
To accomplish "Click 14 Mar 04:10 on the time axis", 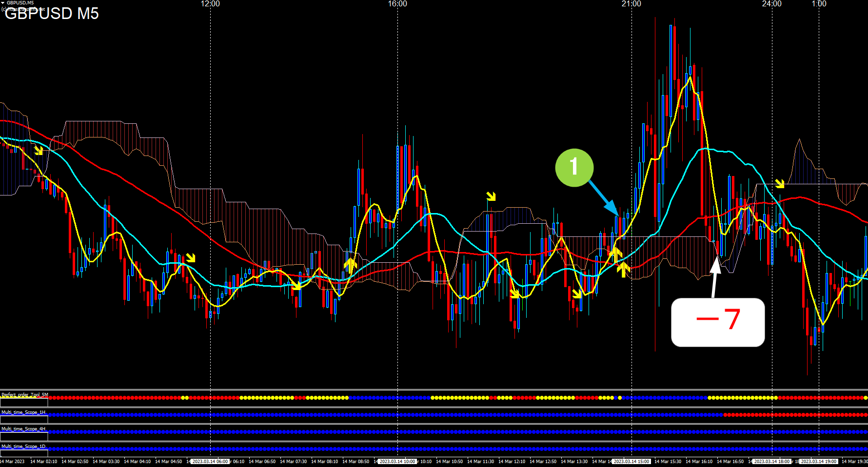I will point(137,462).
